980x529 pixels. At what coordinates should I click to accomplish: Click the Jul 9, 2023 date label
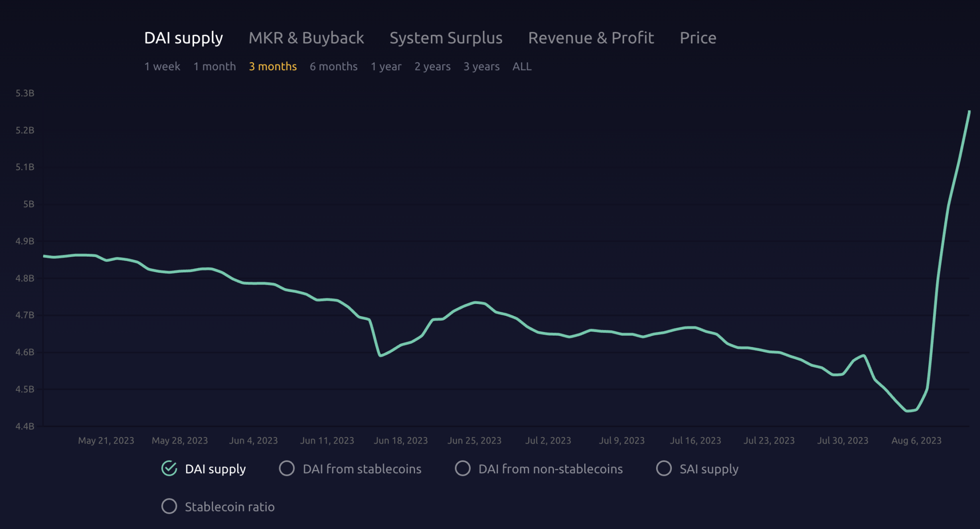(x=622, y=440)
